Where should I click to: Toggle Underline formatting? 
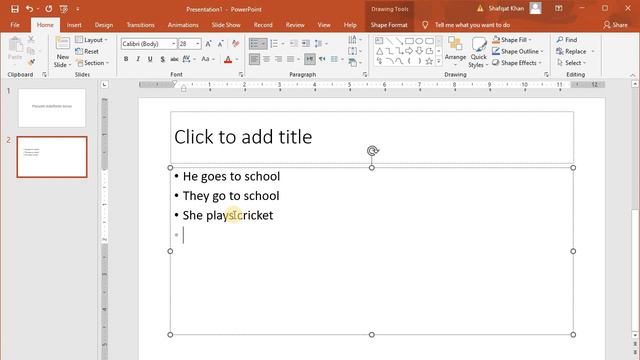click(x=150, y=59)
